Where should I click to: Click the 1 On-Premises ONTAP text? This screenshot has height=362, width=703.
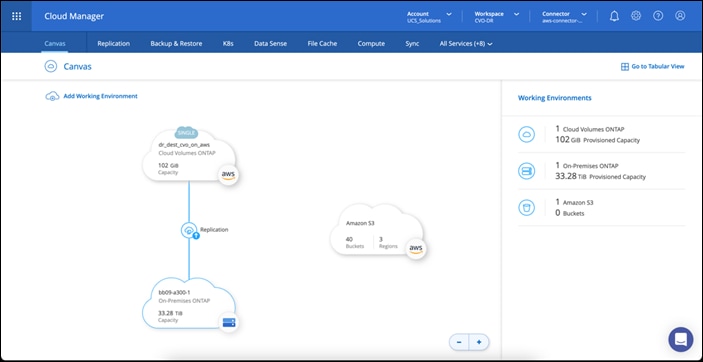(x=587, y=166)
